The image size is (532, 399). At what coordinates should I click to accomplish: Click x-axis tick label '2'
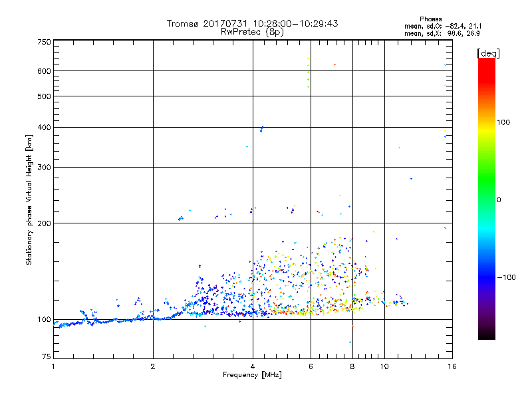click(x=153, y=366)
